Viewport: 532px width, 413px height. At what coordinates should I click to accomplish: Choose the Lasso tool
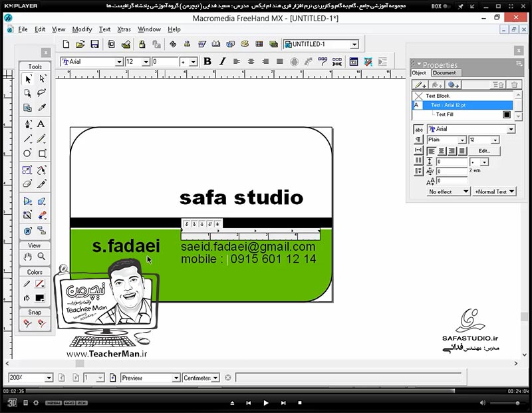[x=41, y=93]
